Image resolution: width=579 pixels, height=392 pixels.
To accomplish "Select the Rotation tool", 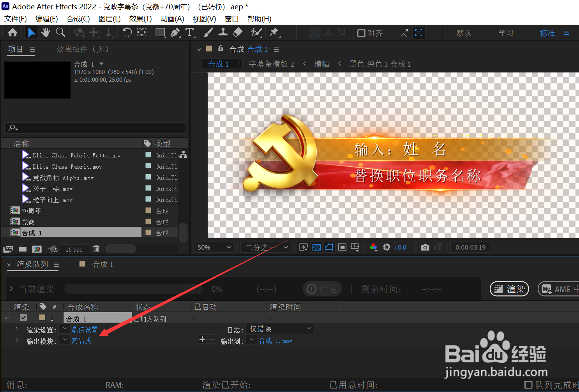I will click(x=127, y=33).
